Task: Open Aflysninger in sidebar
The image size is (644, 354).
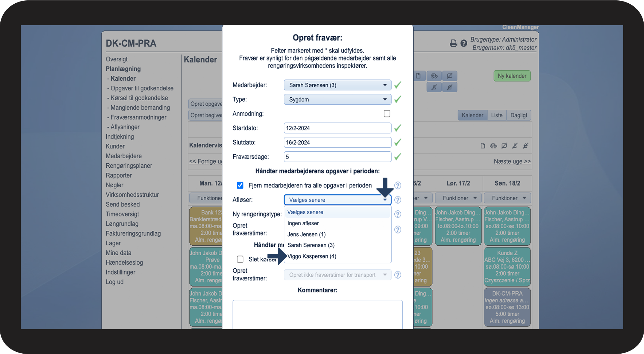Action: coord(125,127)
